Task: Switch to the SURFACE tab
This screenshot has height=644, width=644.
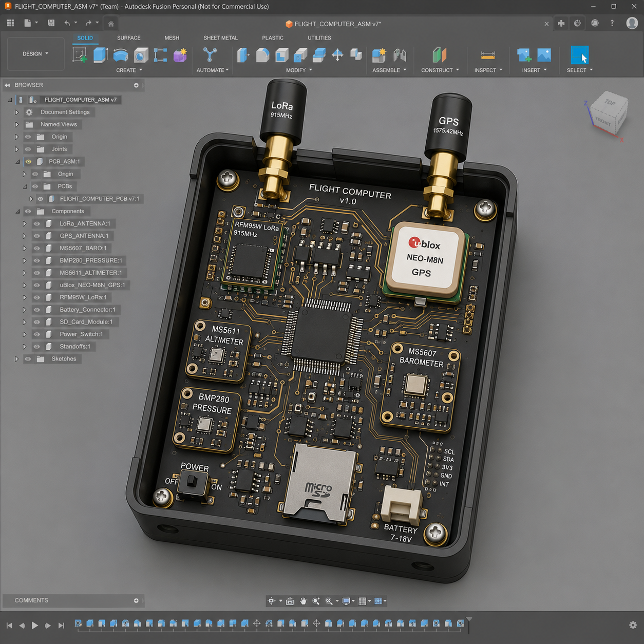Action: click(128, 38)
